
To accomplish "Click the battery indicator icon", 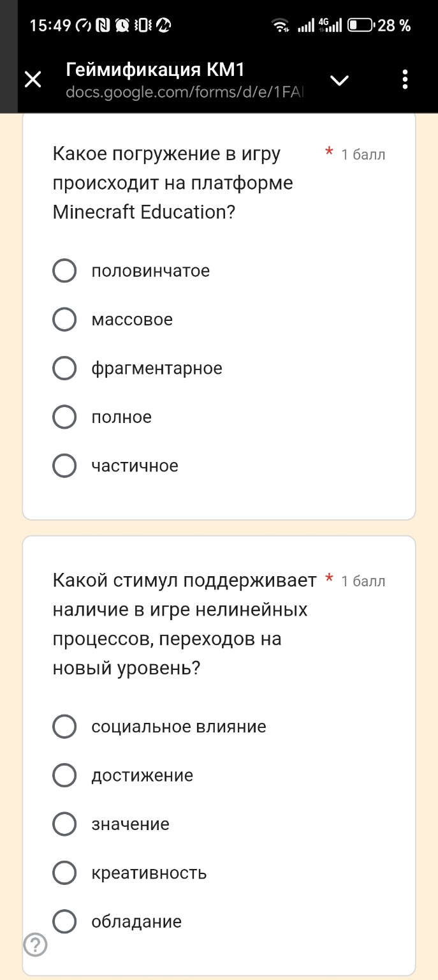I will [x=361, y=26].
